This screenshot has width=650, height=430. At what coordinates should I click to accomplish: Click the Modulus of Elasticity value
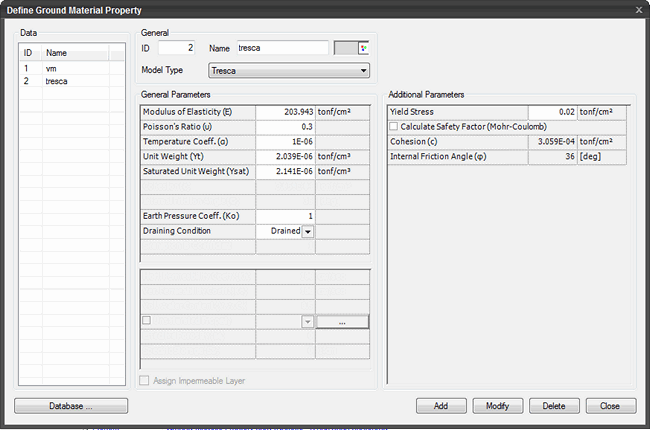(x=285, y=112)
